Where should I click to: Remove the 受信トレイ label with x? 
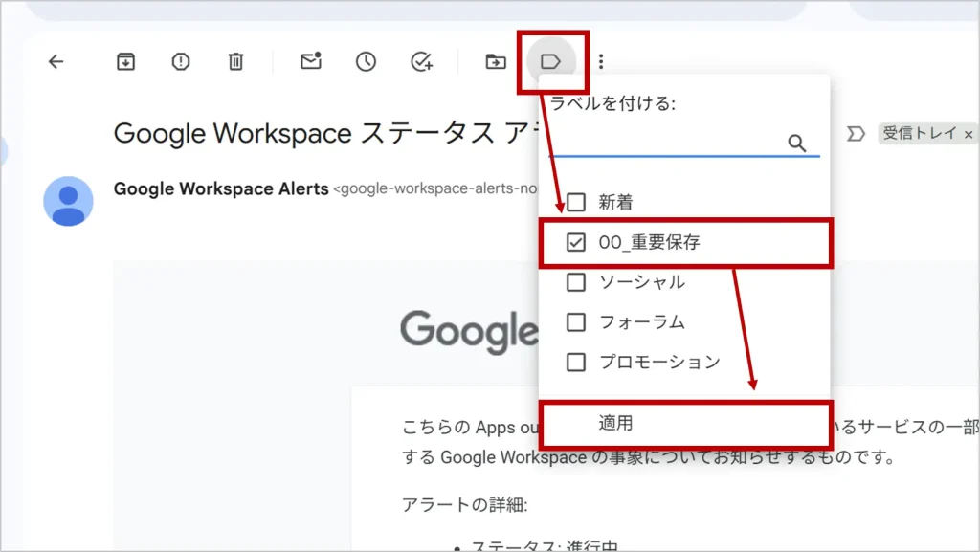click(969, 134)
